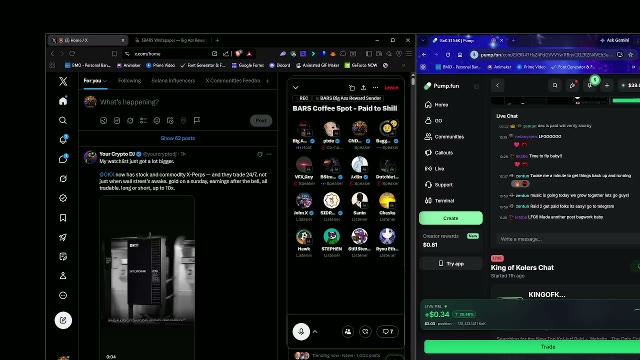The height and width of the screenshot is (360, 640).
Task: Leave the BARS Coffee Spot space
Action: tap(391, 87)
